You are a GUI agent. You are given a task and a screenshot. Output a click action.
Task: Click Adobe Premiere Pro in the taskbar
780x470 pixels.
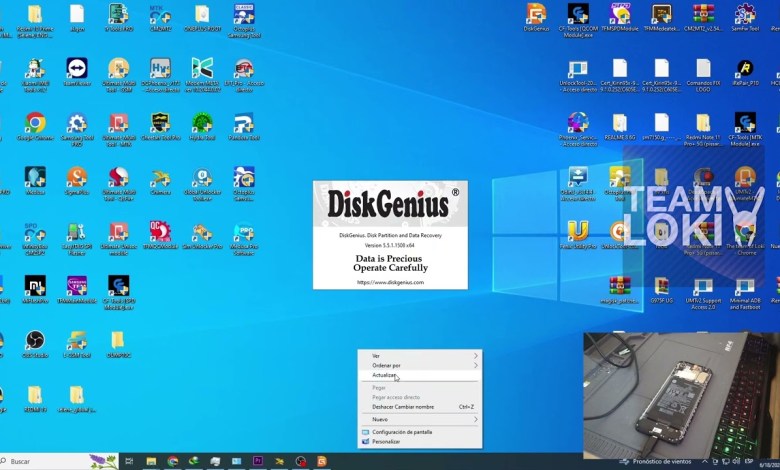coord(257,461)
